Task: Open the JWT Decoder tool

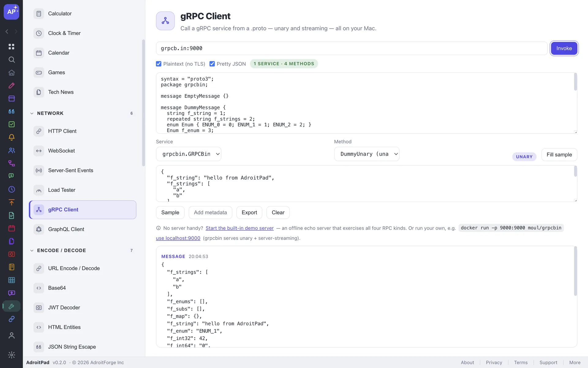Action: tap(83, 308)
